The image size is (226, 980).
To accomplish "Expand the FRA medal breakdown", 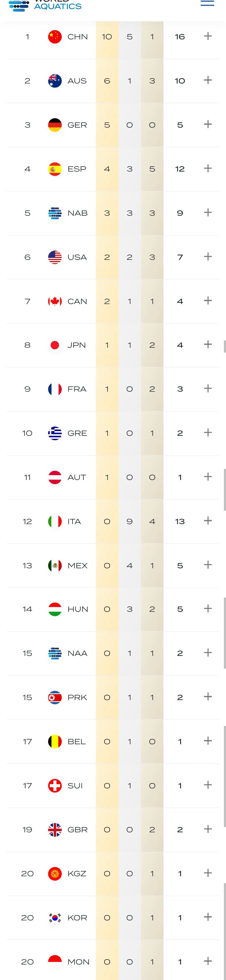I will (x=208, y=389).
